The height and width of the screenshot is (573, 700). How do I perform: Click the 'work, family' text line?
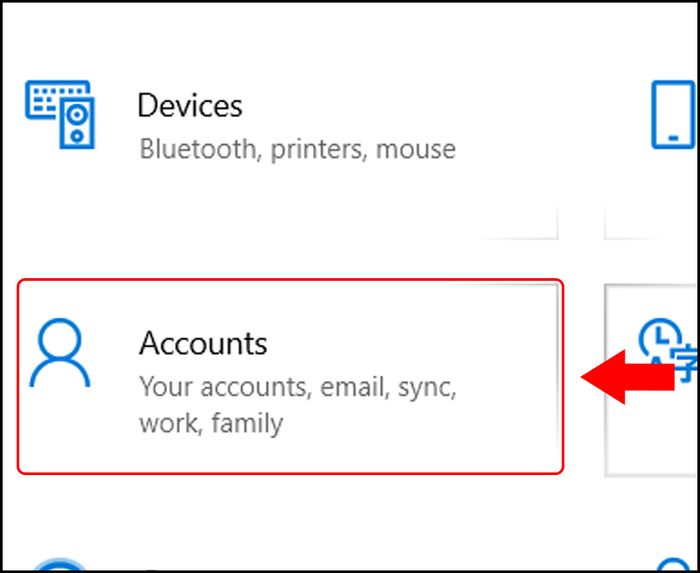coord(211,423)
